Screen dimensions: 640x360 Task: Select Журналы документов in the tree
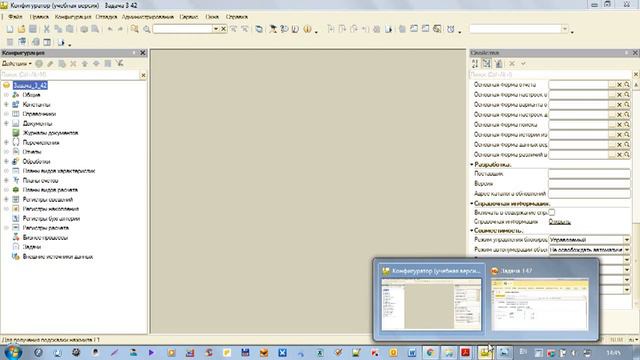(x=50, y=133)
